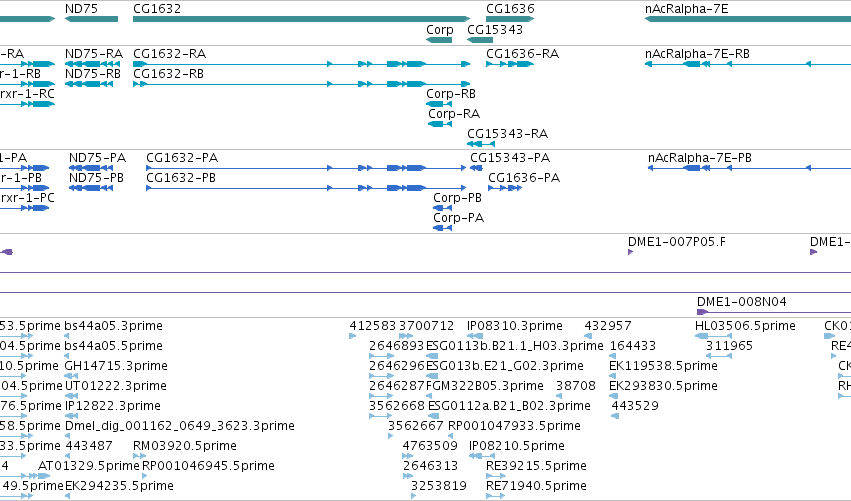Open EST GH14715.3prime

pos(116,366)
